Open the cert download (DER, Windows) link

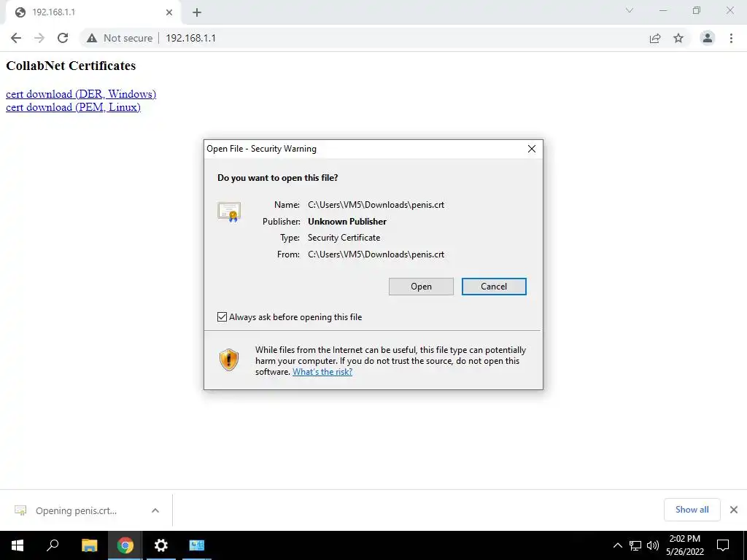tap(81, 94)
